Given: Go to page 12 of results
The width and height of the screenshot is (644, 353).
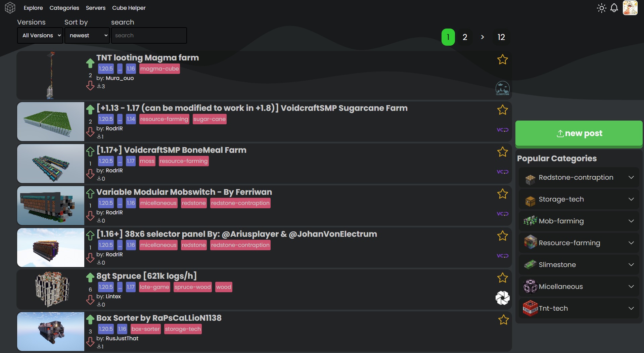Looking at the screenshot, I should pos(501,37).
